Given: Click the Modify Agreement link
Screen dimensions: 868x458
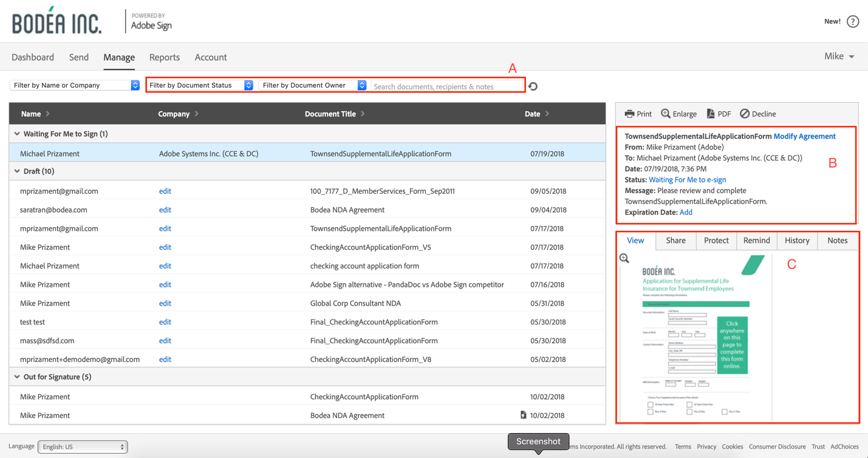Looking at the screenshot, I should pos(804,136).
